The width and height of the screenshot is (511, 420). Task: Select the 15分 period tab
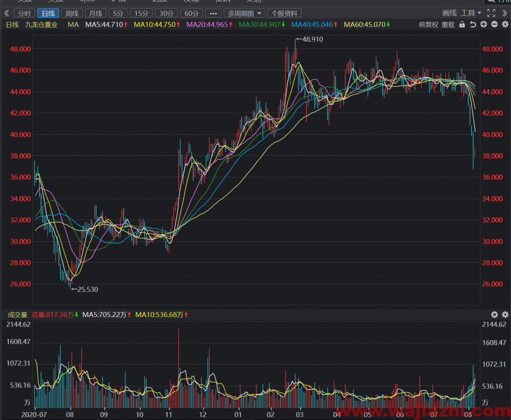(x=141, y=13)
